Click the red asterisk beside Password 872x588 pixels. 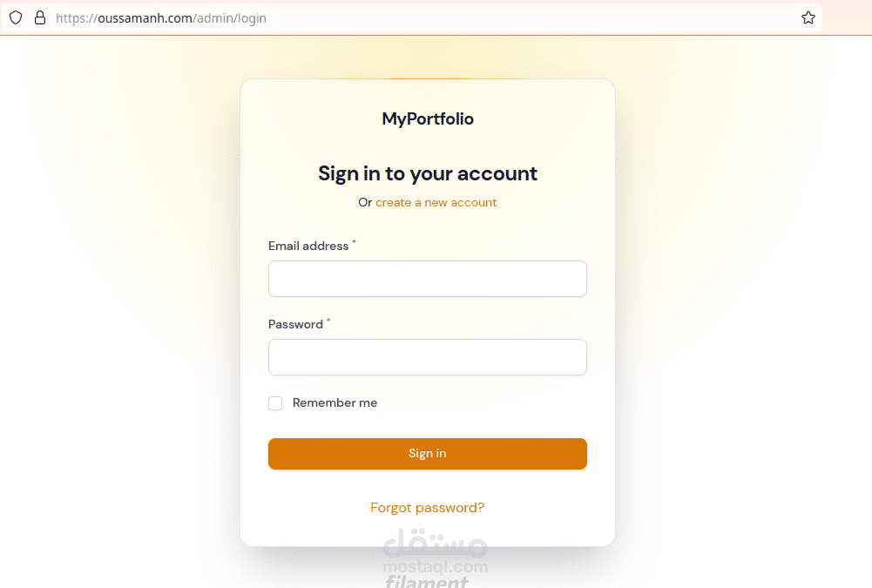[328, 321]
